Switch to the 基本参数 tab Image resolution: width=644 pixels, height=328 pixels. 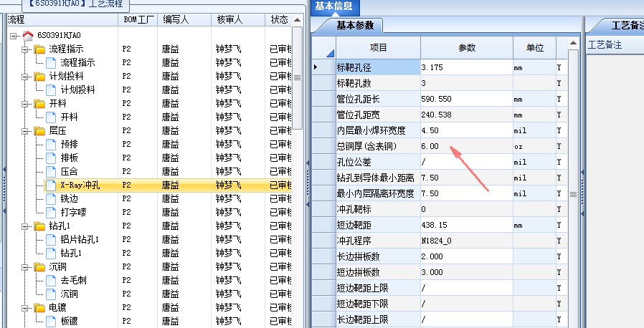point(355,25)
